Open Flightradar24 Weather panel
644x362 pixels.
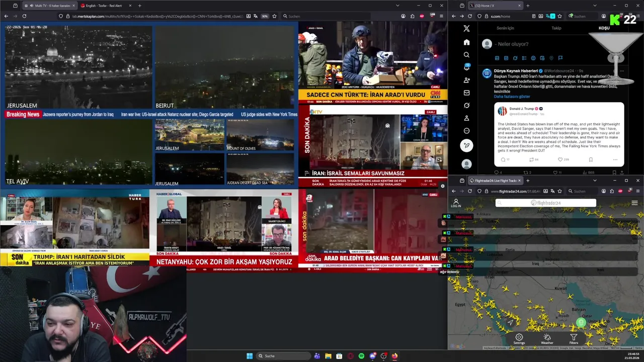[x=547, y=339]
